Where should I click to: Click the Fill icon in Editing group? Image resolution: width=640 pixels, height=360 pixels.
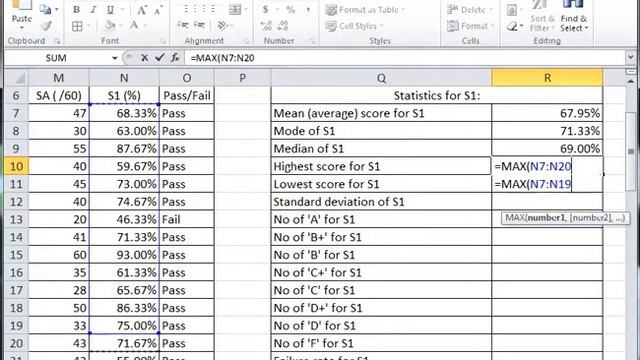click(x=511, y=10)
